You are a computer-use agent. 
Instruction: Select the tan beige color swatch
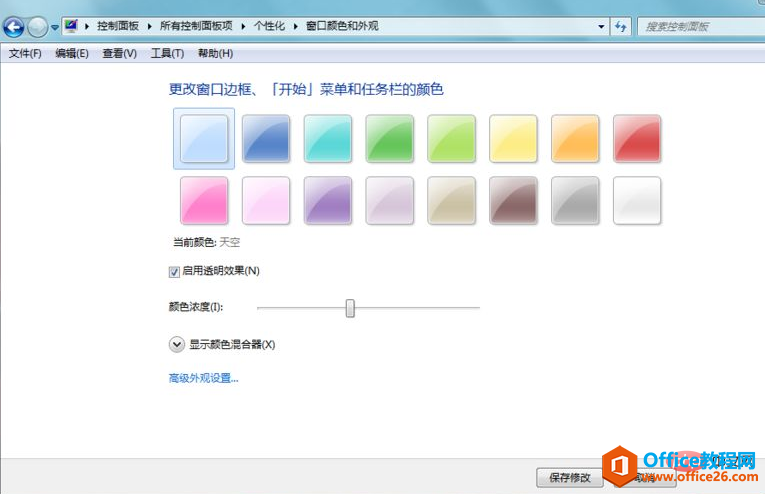coord(451,200)
